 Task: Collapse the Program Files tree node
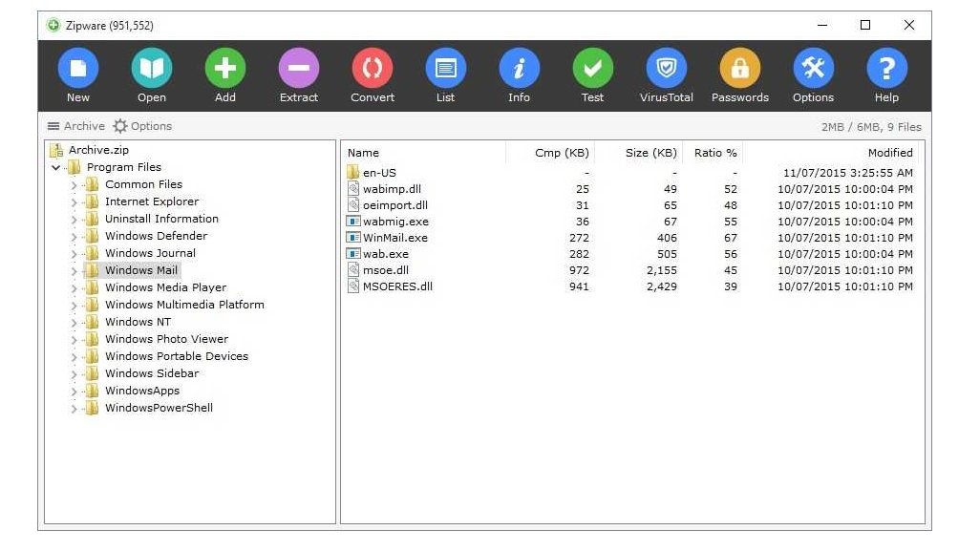point(55,167)
